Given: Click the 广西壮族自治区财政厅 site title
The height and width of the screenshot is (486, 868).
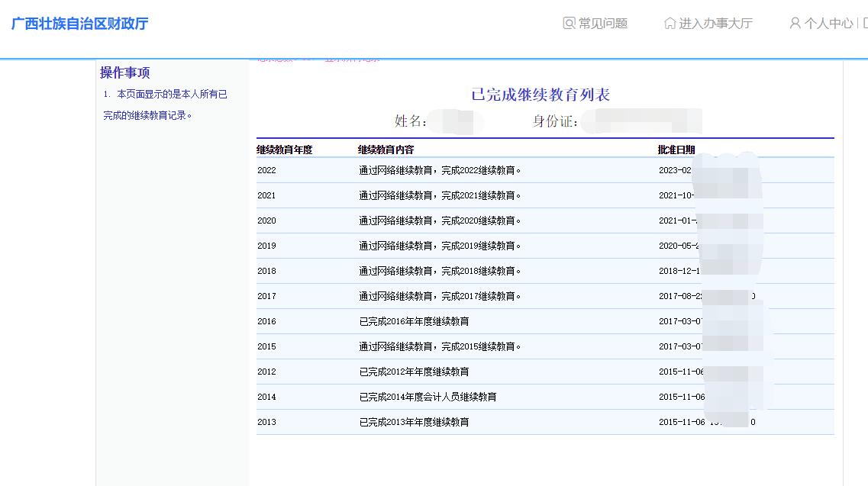Looking at the screenshot, I should point(80,24).
